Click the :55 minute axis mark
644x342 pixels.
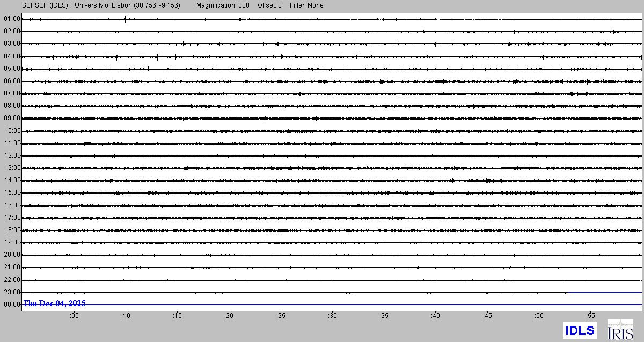[x=590, y=316]
